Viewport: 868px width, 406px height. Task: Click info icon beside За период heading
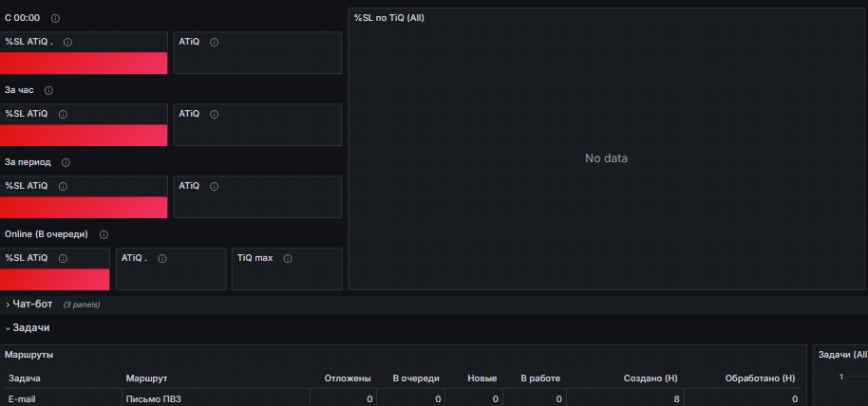pyautogui.click(x=66, y=162)
